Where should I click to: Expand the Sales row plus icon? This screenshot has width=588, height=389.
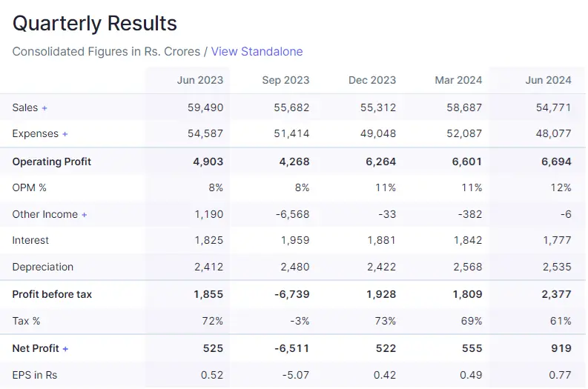44,108
